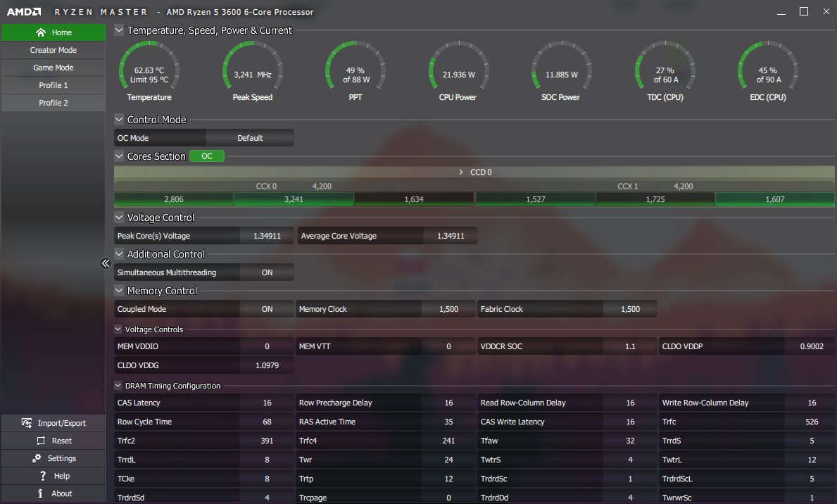Click the Import/Export icon in sidebar
837x504 pixels.
[x=27, y=423]
